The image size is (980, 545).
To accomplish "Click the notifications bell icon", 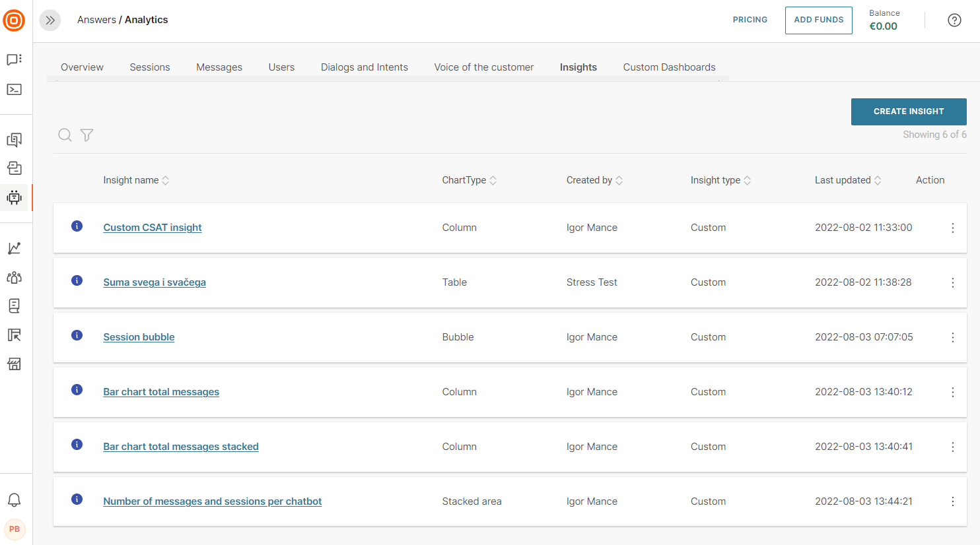I will click(x=15, y=500).
